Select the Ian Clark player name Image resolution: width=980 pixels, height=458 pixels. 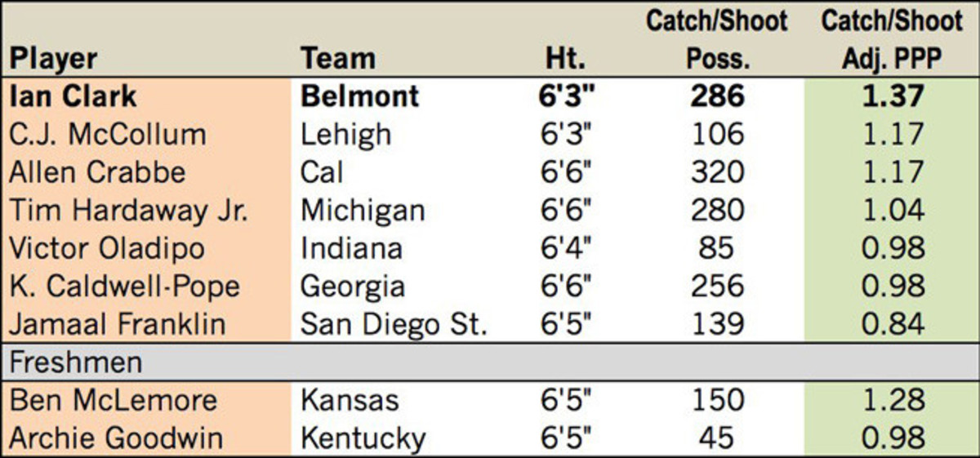coord(73,96)
